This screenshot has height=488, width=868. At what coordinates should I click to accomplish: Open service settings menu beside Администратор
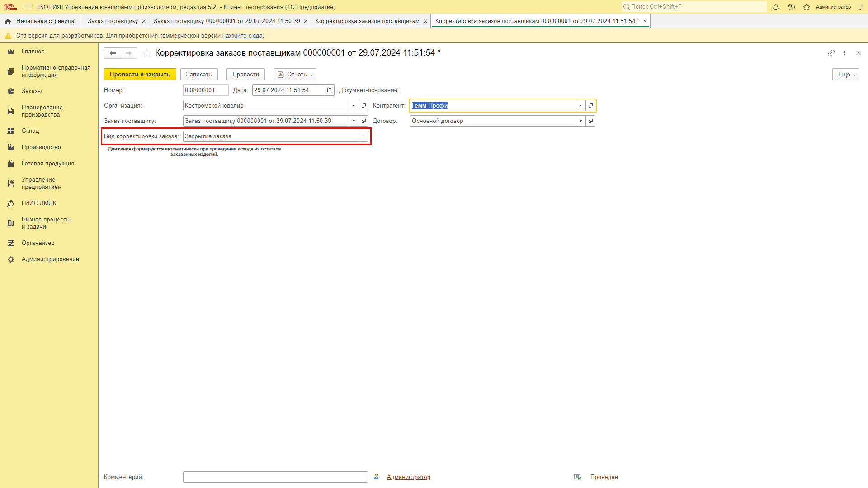coord(860,7)
